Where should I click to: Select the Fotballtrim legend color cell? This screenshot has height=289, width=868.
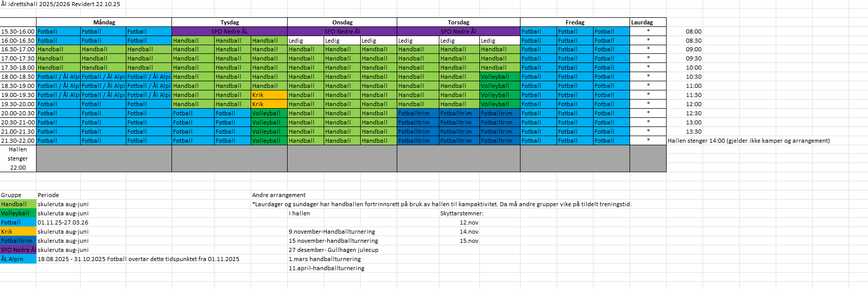pos(18,241)
